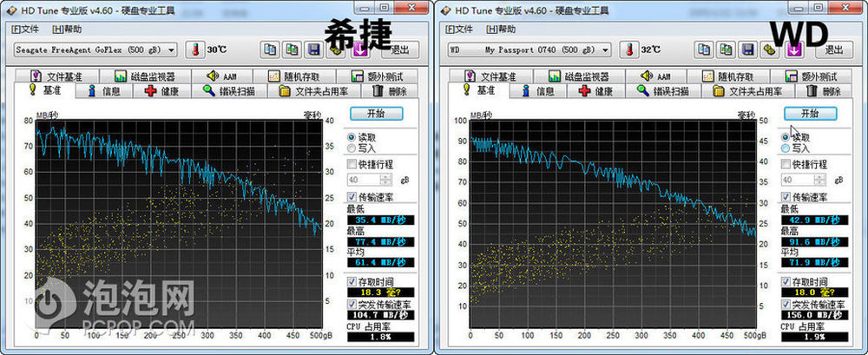Click 开始 button in the WD window
Screen dimensions: 868x355
(811, 114)
